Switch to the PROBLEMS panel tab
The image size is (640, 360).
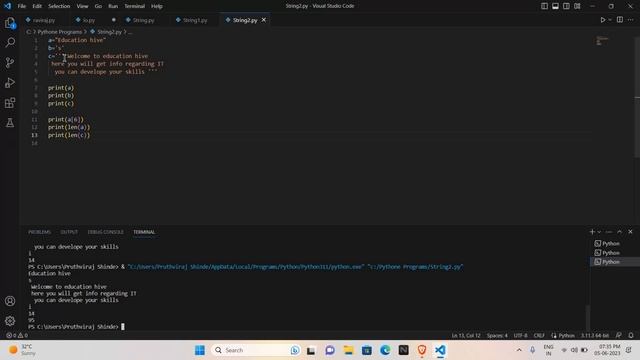pyautogui.click(x=40, y=232)
